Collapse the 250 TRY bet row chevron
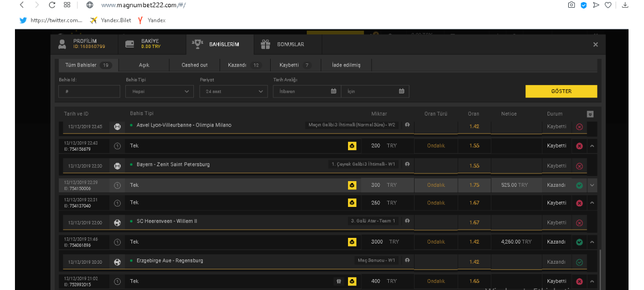This screenshot has height=290, width=644. [x=592, y=203]
